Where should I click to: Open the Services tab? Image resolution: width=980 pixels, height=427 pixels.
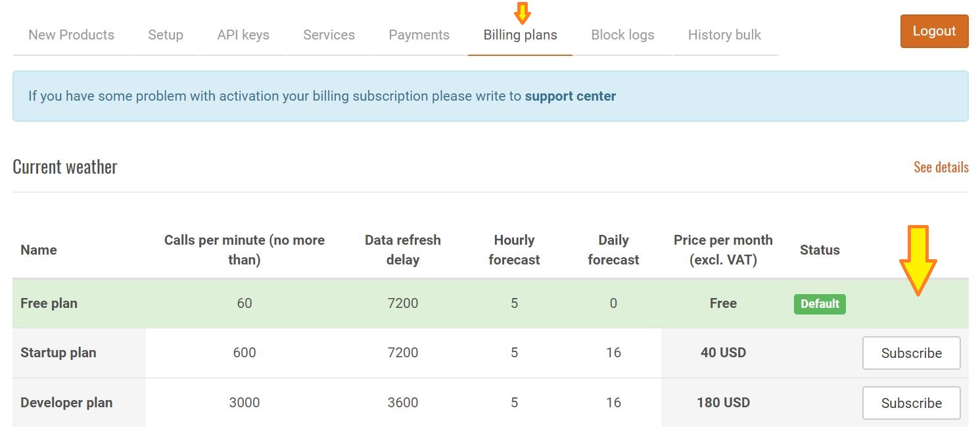[329, 35]
